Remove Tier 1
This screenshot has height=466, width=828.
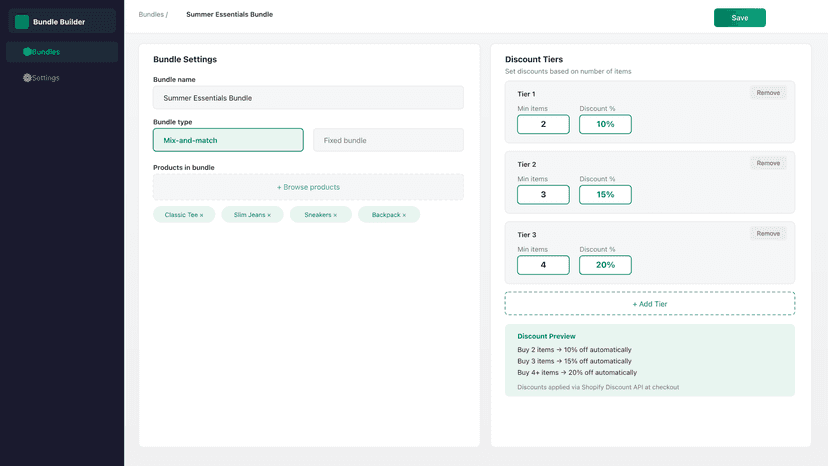point(768,92)
